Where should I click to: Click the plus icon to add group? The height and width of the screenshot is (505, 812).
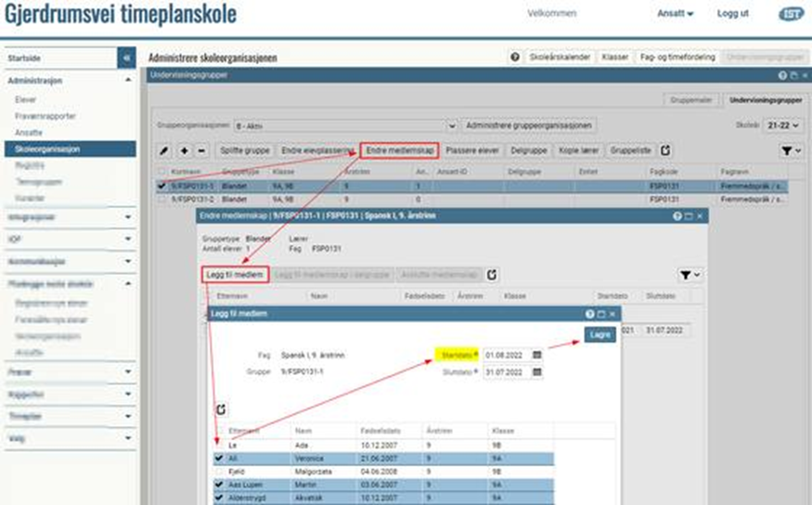pyautogui.click(x=185, y=150)
